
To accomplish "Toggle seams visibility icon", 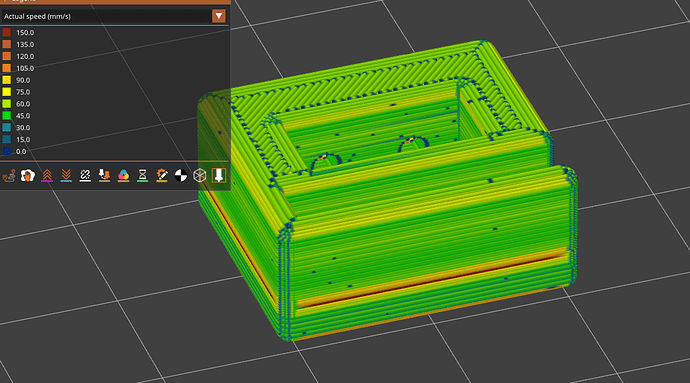I will tap(85, 176).
